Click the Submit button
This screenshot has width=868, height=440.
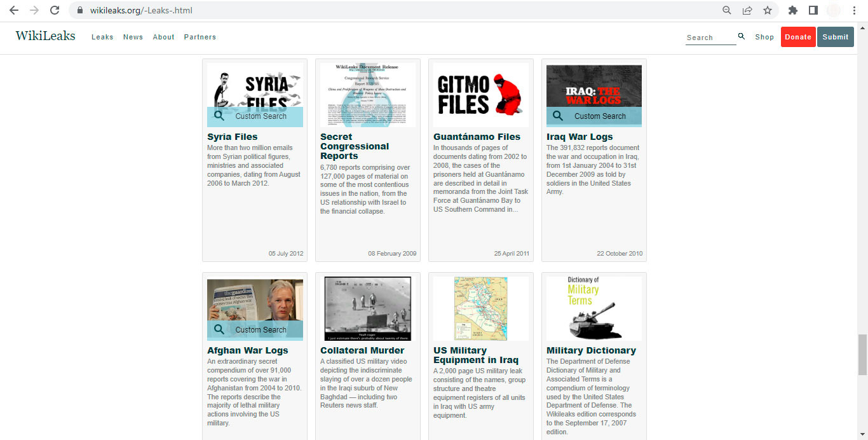pos(836,37)
